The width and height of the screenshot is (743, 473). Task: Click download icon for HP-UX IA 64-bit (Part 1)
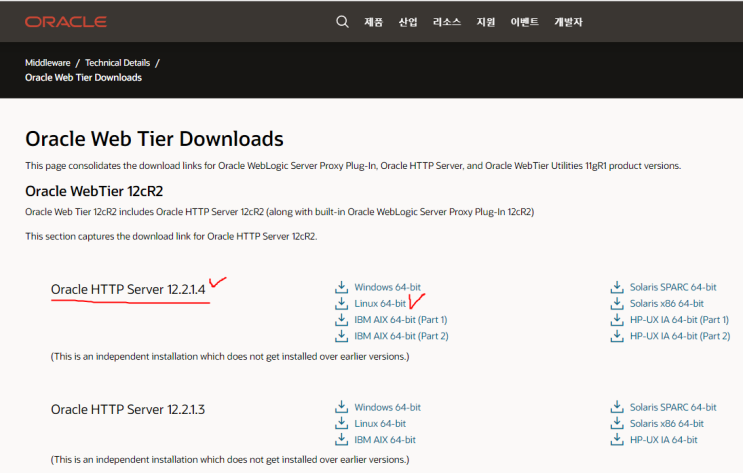pyautogui.click(x=617, y=319)
